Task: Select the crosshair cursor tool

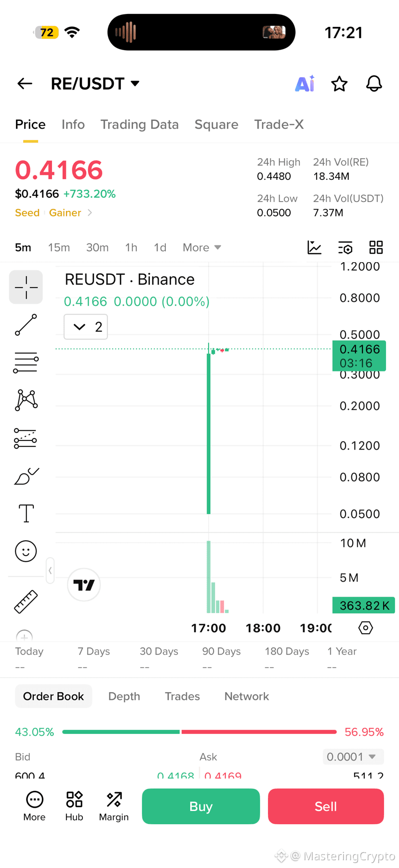Action: pos(26,287)
